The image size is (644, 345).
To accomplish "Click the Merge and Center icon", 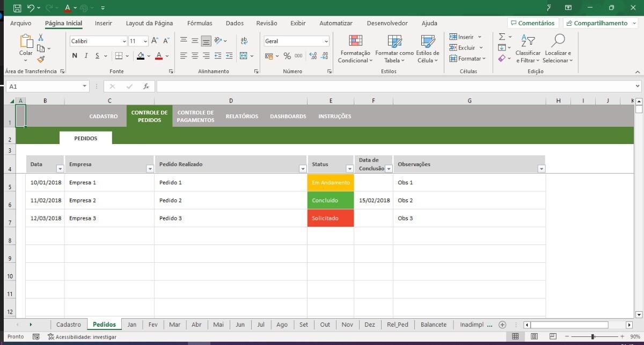I will tap(244, 56).
